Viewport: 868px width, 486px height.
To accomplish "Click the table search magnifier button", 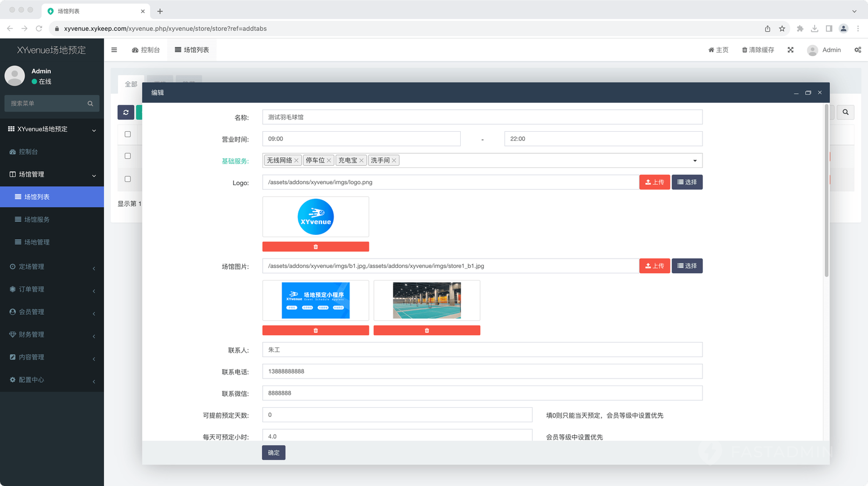I will tap(845, 112).
